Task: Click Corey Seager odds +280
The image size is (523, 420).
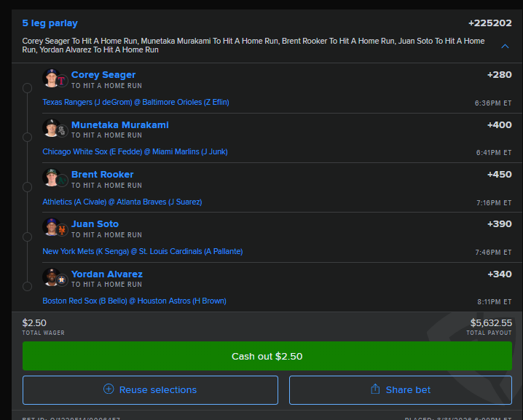Action: tap(499, 75)
